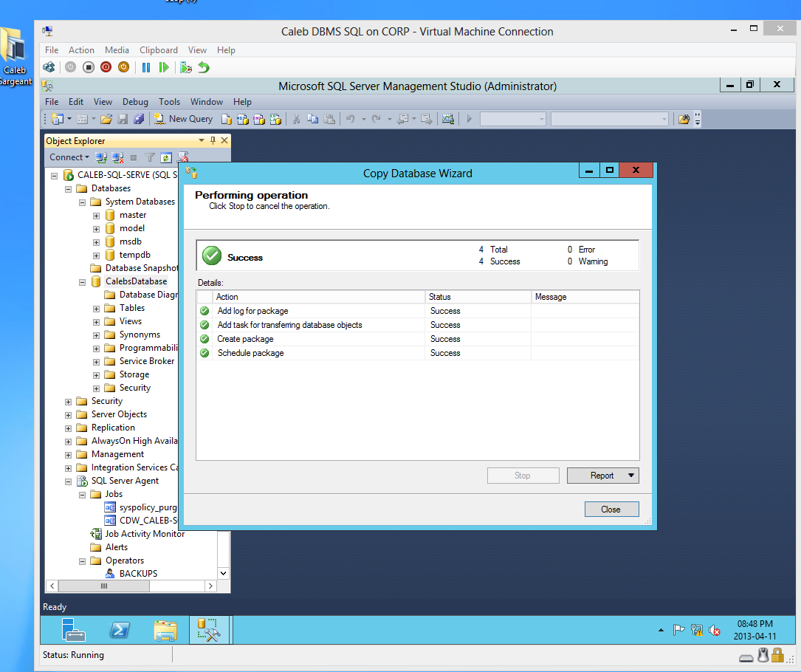Click the Status column header
This screenshot has height=672, width=801.
(478, 297)
